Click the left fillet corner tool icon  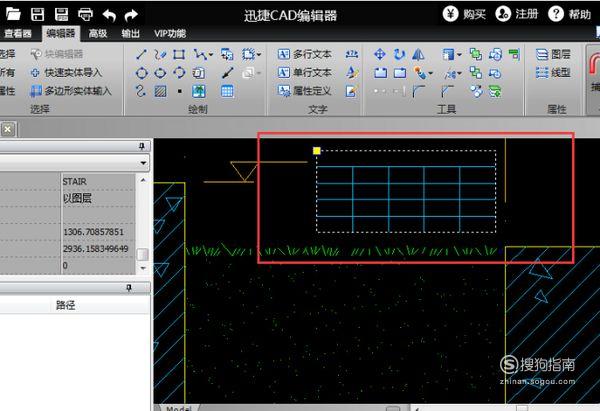point(419,91)
